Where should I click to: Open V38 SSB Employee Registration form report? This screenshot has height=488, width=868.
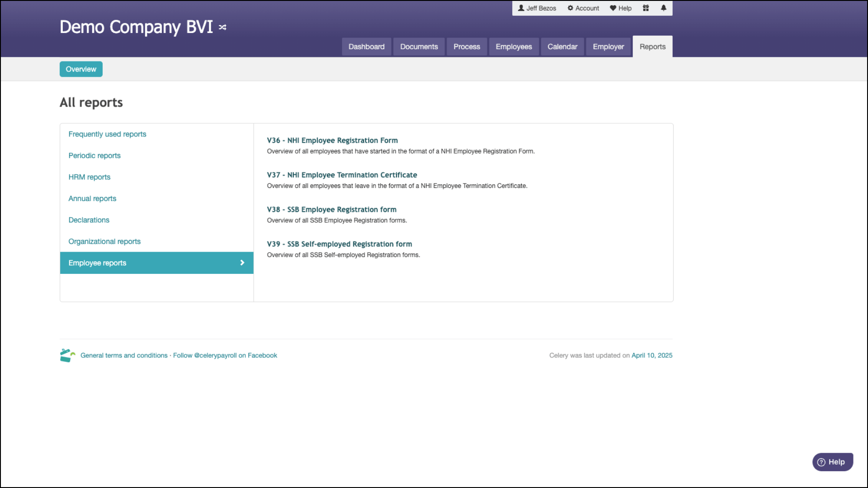[x=331, y=210]
